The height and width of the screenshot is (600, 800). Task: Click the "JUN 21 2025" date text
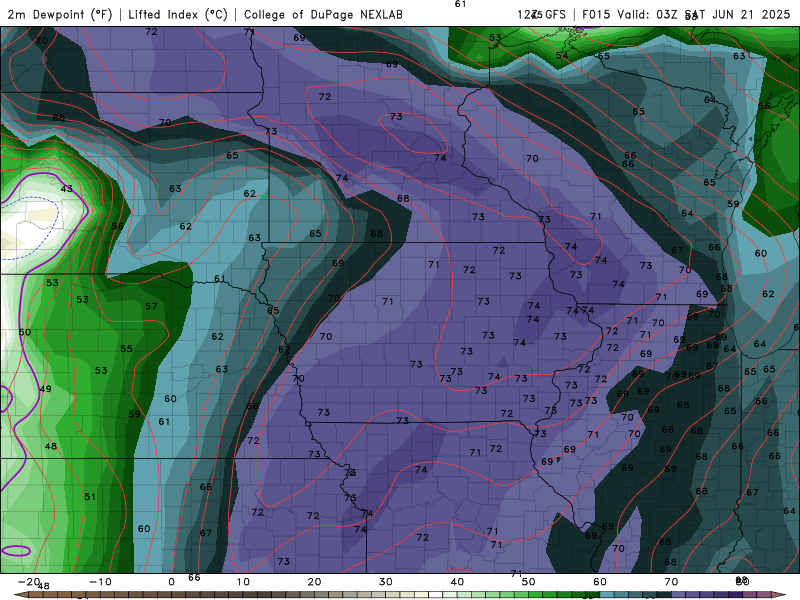click(751, 14)
